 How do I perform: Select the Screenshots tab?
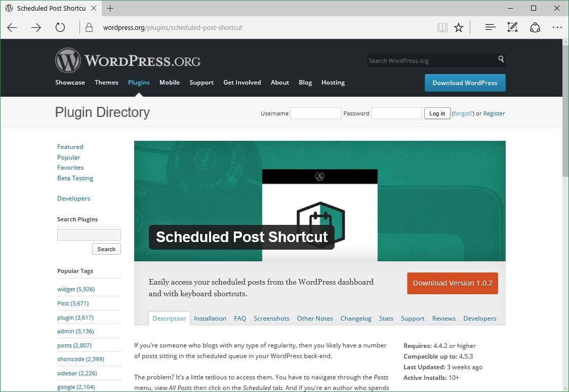(x=271, y=319)
